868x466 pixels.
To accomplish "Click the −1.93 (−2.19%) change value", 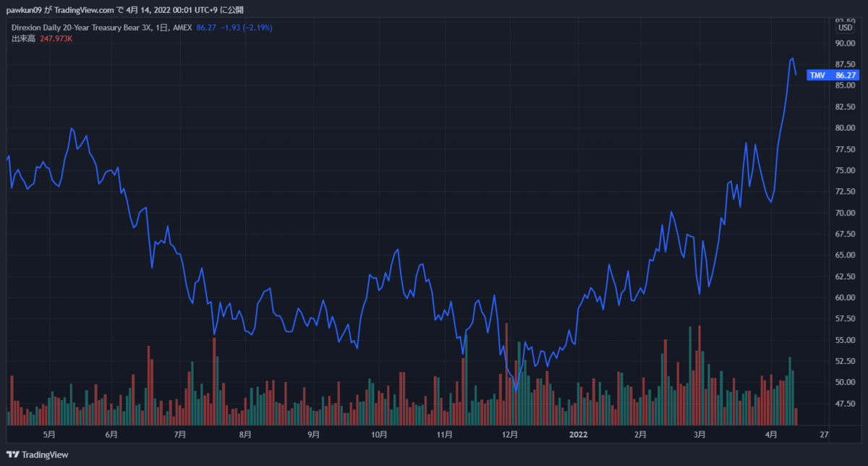I will [247, 27].
